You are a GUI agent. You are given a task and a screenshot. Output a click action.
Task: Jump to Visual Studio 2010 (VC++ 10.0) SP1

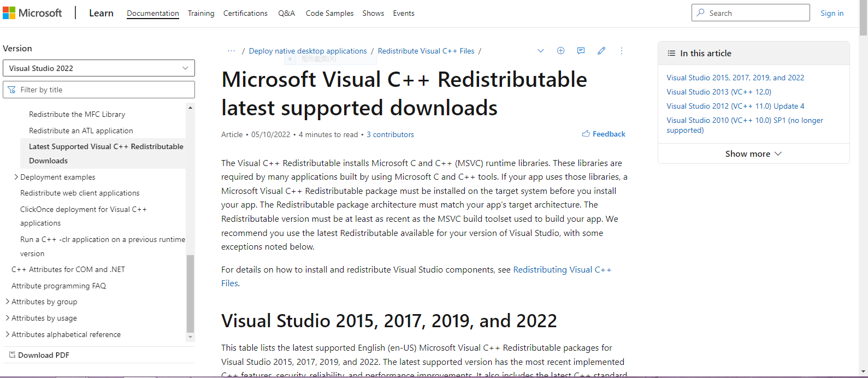tap(745, 125)
